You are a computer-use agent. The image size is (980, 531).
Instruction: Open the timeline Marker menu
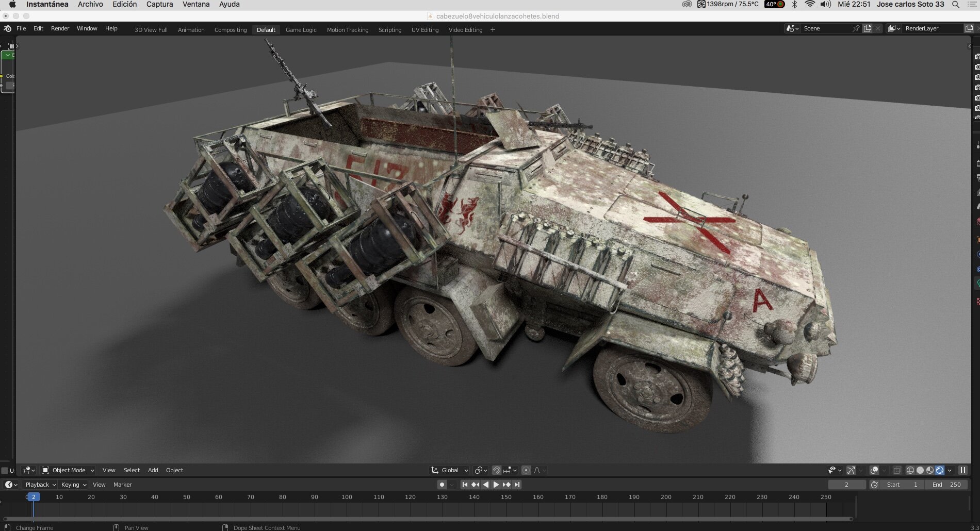click(122, 485)
